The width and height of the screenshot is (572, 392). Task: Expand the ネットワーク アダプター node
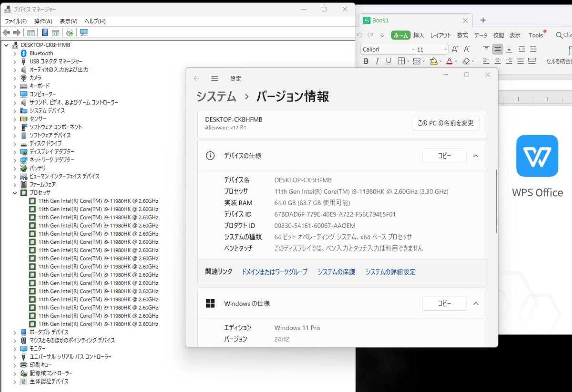coord(15,160)
